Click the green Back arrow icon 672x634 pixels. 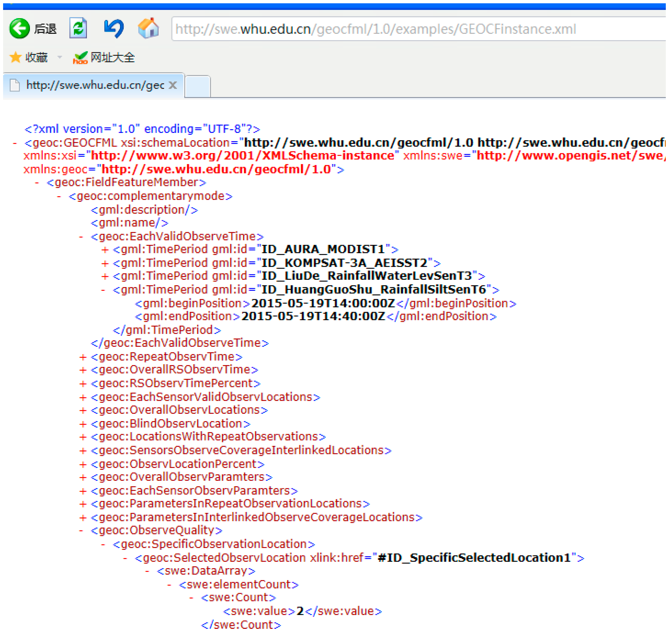click(x=19, y=29)
